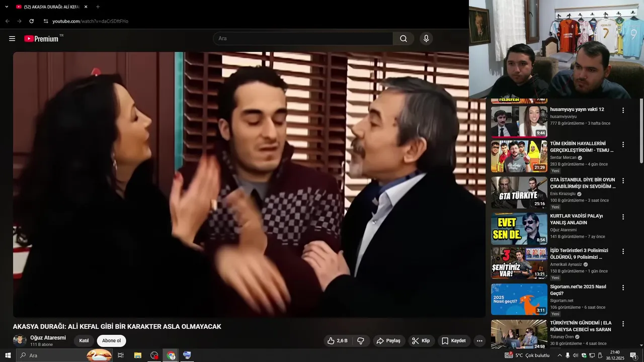Open weather widget showing 5°C Çok bulutlu
Screen dimensions: 644x362
tap(527, 355)
